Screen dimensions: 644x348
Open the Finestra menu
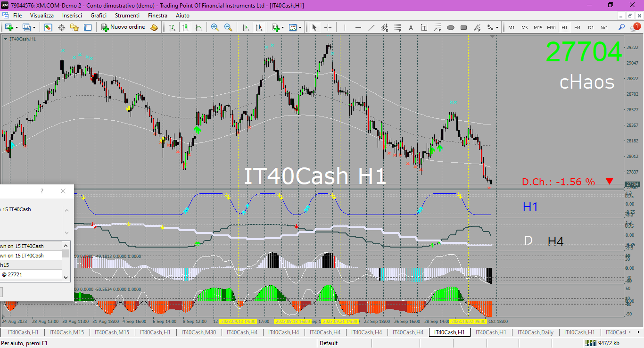click(x=157, y=16)
